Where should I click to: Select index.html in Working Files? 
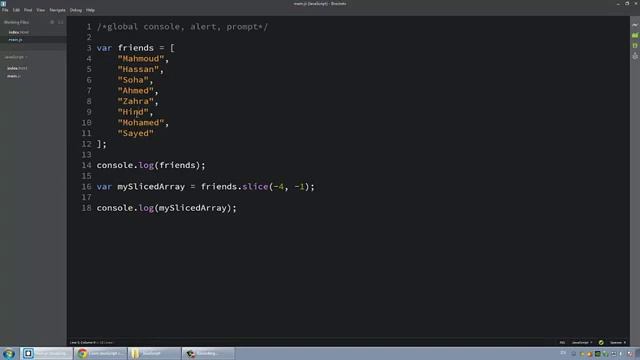19,32
